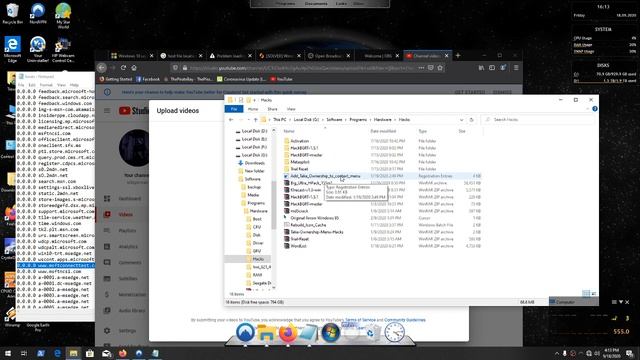Select the Programs folder in navigation pane
The width and height of the screenshot is (640, 360).
[256, 203]
